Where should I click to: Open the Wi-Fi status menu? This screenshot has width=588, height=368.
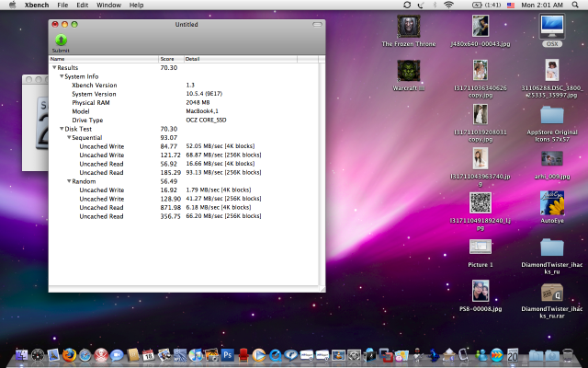448,6
